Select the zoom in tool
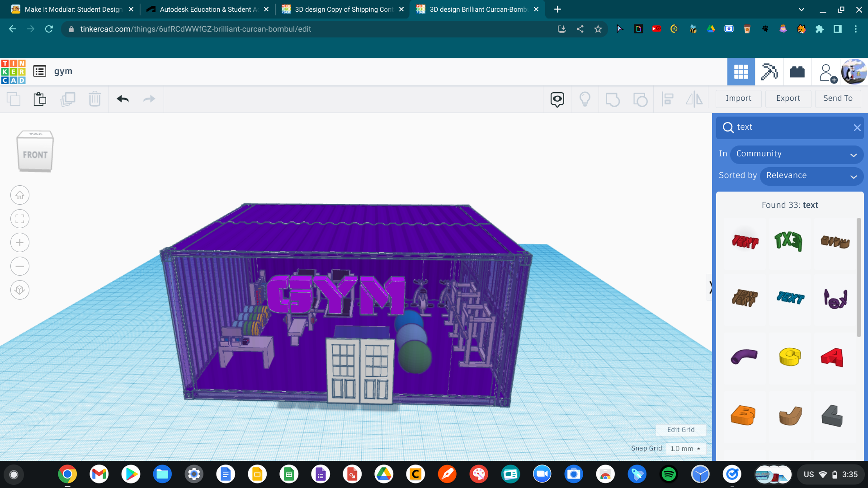868x488 pixels. tap(19, 243)
